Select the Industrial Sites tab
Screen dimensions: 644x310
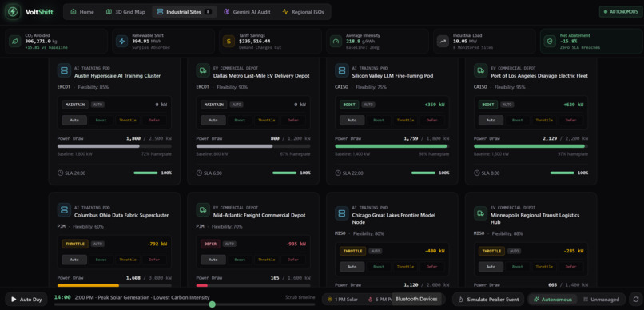(x=184, y=12)
